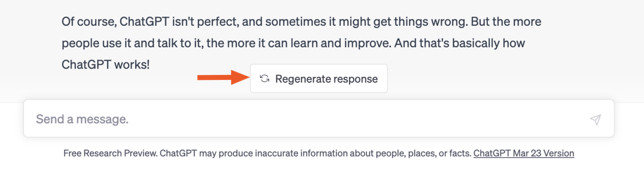Screen dimensions: 644x176
Task: Focus the Send a message input field
Action: 319,119
